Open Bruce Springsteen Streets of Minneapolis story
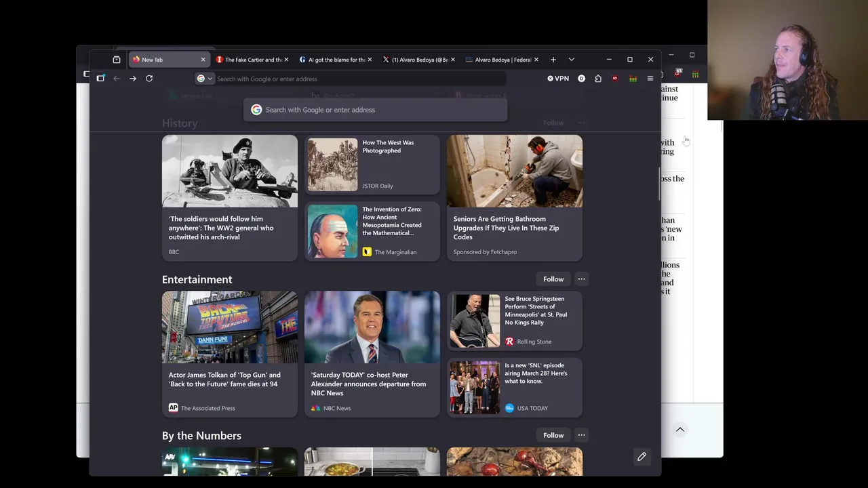The height and width of the screenshot is (488, 868). pyautogui.click(x=514, y=320)
